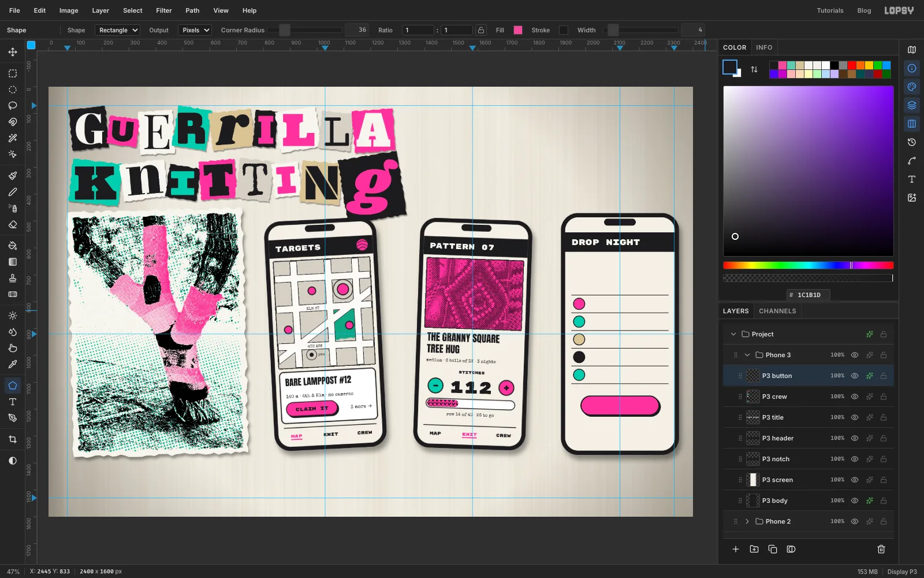Hide the P3 button layer
The height and width of the screenshot is (578, 924).
[855, 376]
